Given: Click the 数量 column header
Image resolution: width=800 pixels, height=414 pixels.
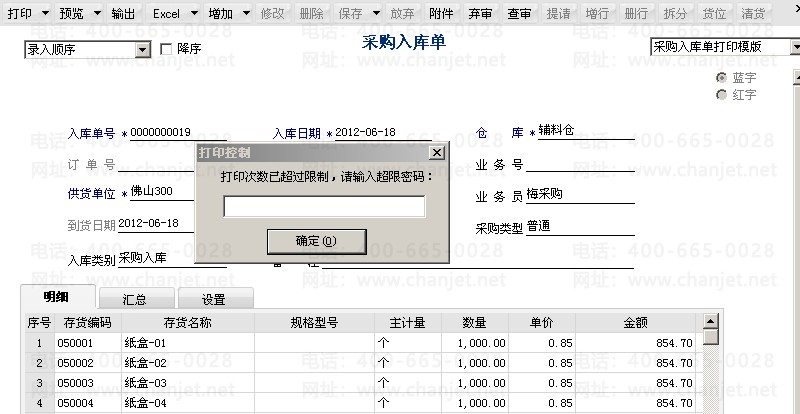Looking at the screenshot, I should (x=474, y=323).
